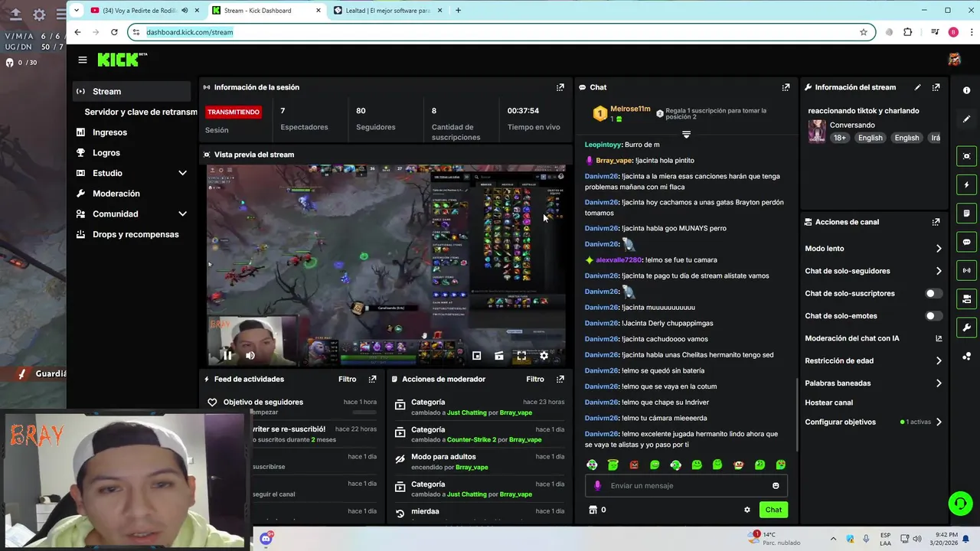Image resolution: width=980 pixels, height=551 pixels.
Task: Collapse the pinned leaderboard in chat
Action: click(686, 135)
